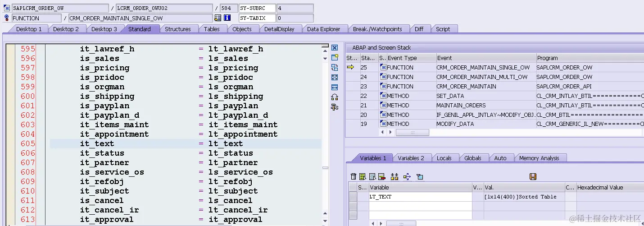Open the Data Explorer tab

pos(323,29)
